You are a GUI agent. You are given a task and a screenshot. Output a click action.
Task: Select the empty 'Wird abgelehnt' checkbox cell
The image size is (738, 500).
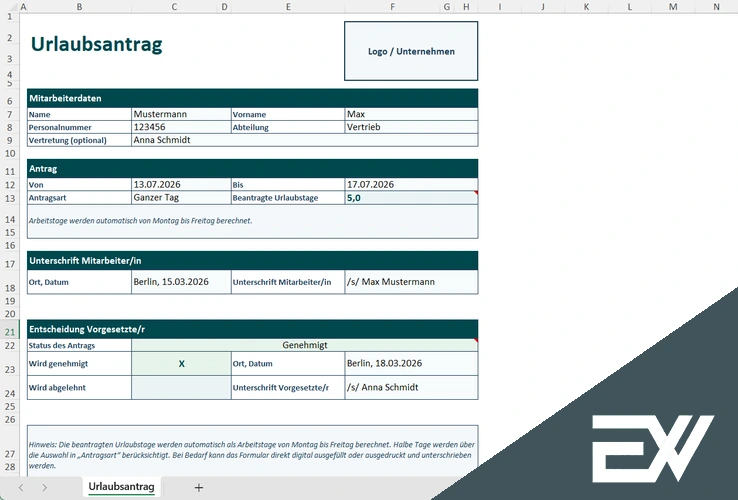[x=181, y=387]
